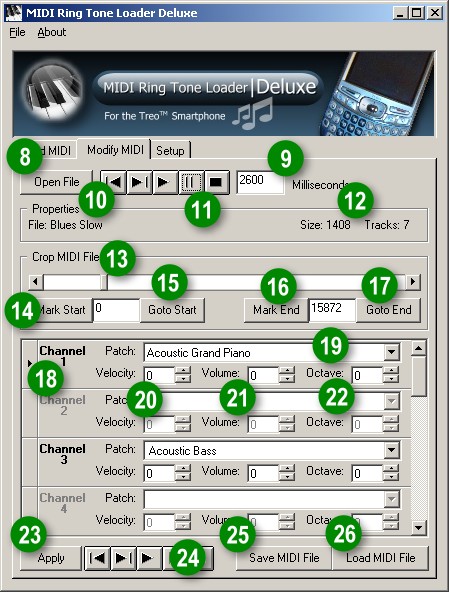Click the bottom play icon beside Apply
Image resolution: width=449 pixels, height=592 pixels.
(x=148, y=558)
